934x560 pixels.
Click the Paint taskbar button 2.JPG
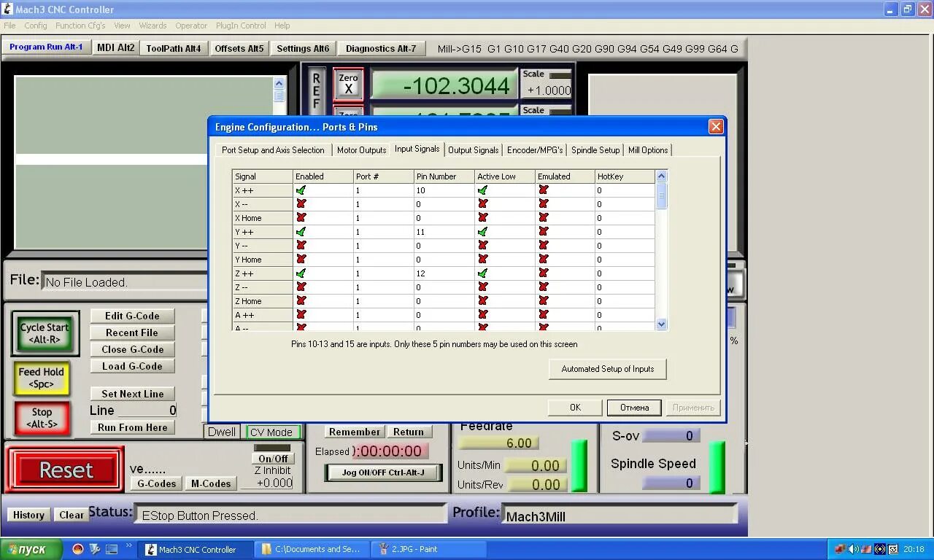[428, 549]
